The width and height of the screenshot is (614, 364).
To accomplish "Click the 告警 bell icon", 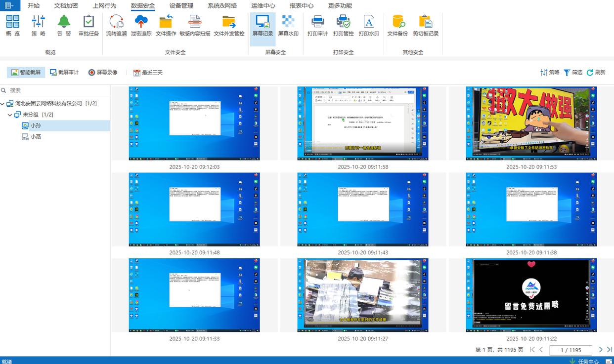I will 64,22.
